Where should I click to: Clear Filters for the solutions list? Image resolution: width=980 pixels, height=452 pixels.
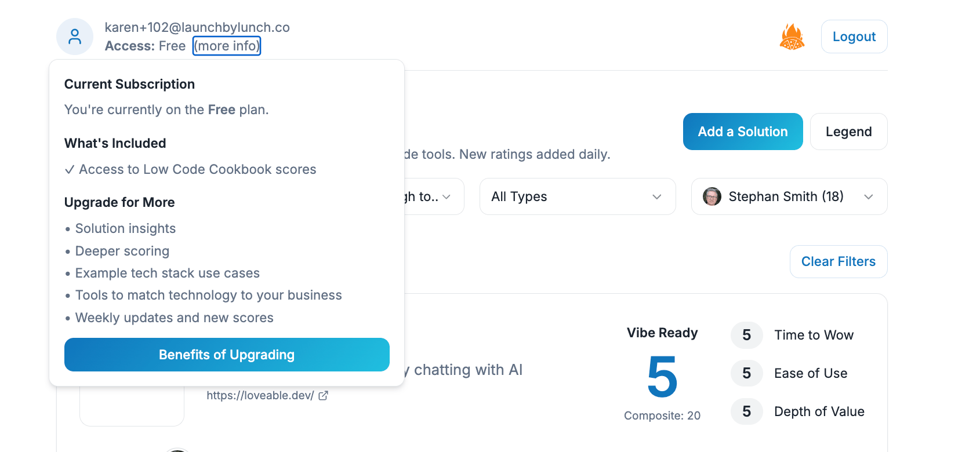coord(838,261)
